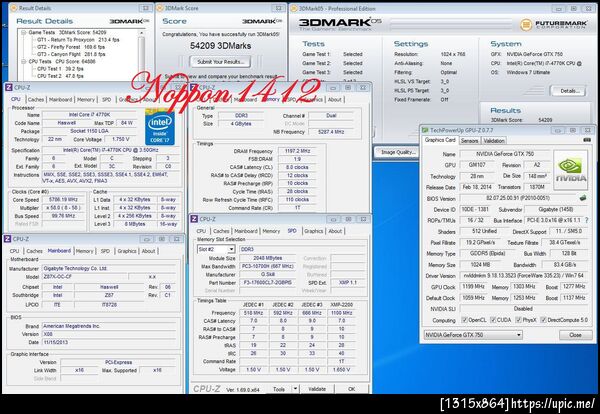Select the Graphics Card tab in GPU-Z

(440, 140)
